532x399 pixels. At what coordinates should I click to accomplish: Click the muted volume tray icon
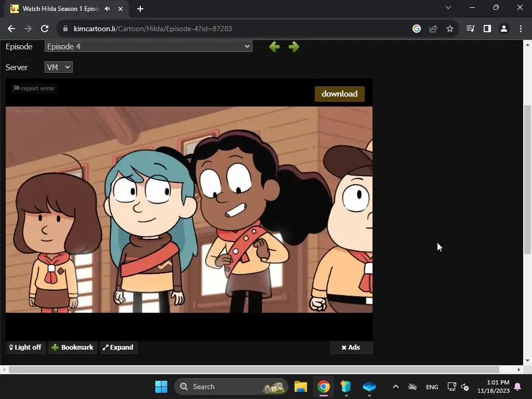(465, 387)
